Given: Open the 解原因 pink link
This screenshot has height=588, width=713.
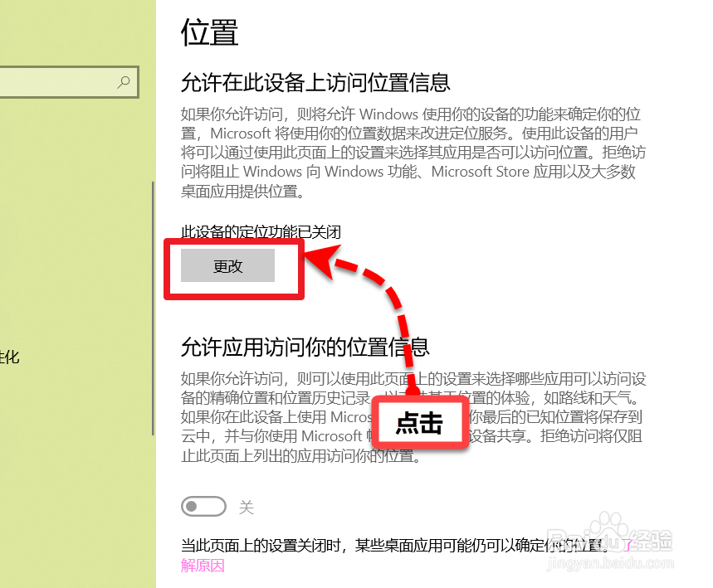Looking at the screenshot, I should coord(202,565).
